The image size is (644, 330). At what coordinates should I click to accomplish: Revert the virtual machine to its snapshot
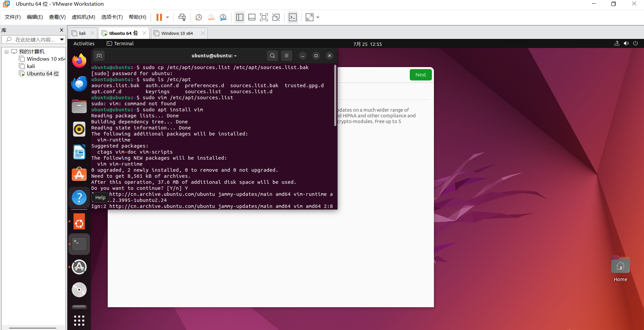click(211, 17)
